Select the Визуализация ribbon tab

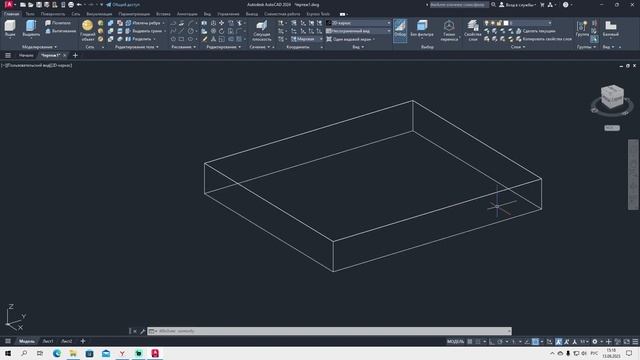click(99, 14)
